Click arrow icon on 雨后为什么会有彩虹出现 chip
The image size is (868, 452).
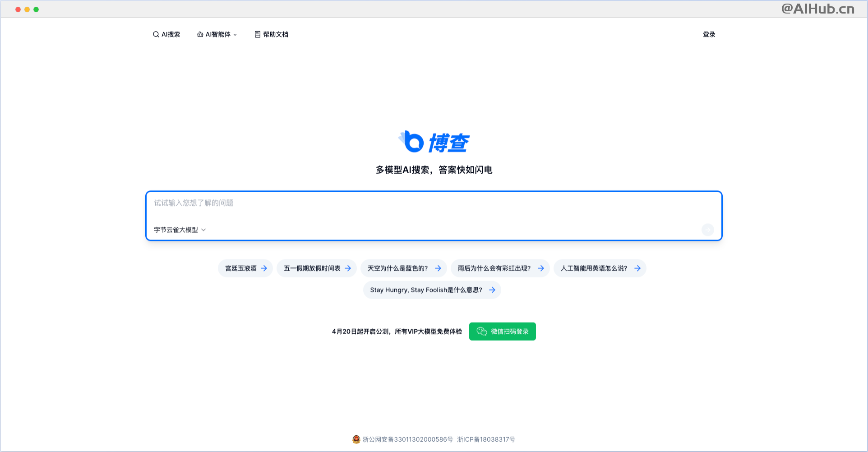[541, 268]
